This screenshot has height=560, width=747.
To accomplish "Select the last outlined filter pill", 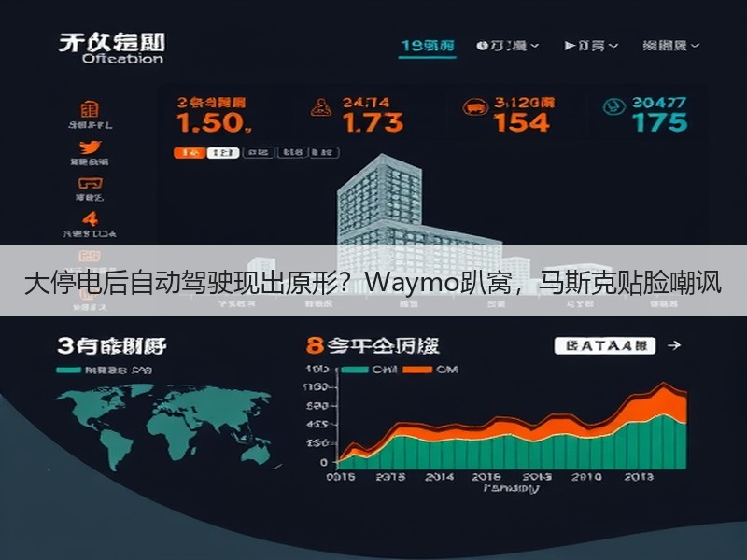I will point(324,153).
